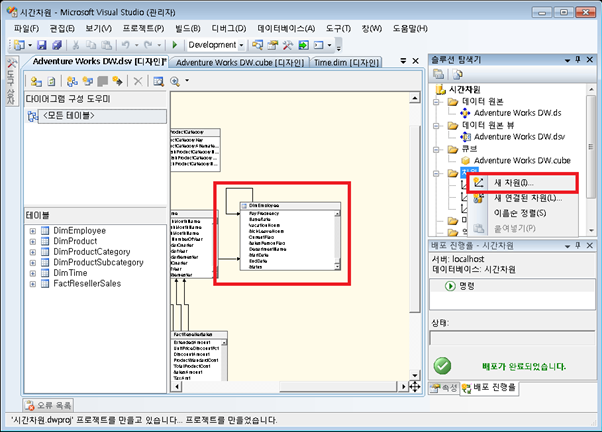Select 새 연결된 차원(L)... menu item
The image size is (602, 432).
click(x=523, y=198)
